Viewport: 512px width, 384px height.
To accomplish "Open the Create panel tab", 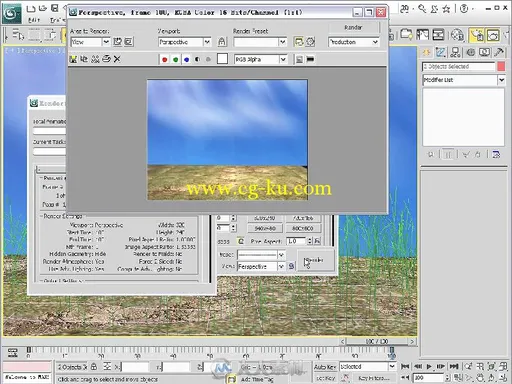I will [x=426, y=52].
